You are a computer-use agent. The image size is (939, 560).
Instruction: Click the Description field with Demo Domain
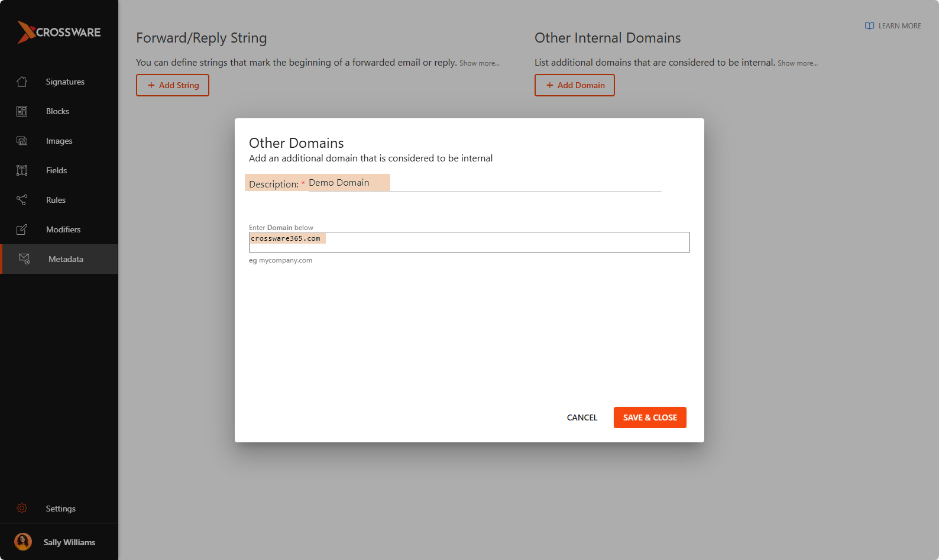(x=484, y=183)
